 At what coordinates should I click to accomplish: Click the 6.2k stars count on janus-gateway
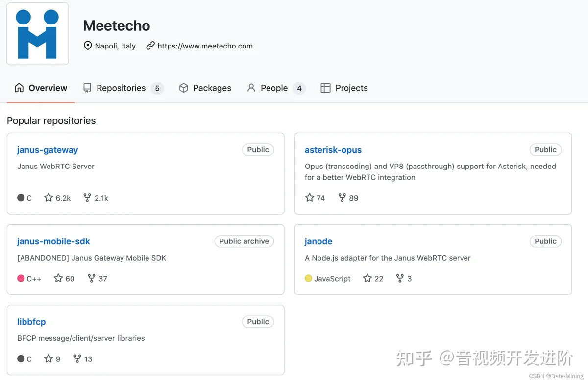coord(63,198)
